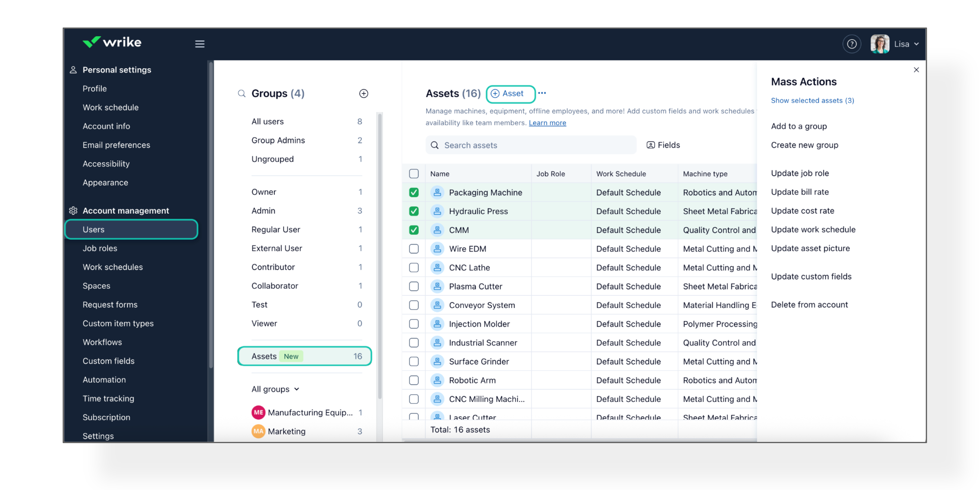This screenshot has width=980, height=490.
Task: Click the Groups search magnifier icon
Action: 241,94
